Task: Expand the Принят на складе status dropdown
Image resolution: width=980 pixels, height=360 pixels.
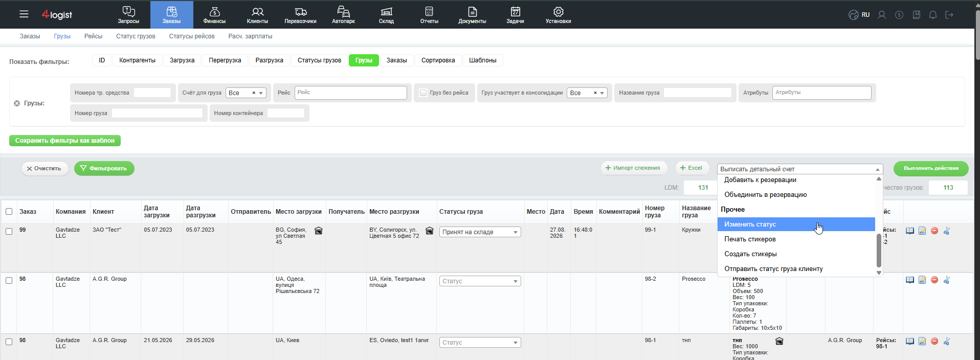Action: click(x=480, y=232)
